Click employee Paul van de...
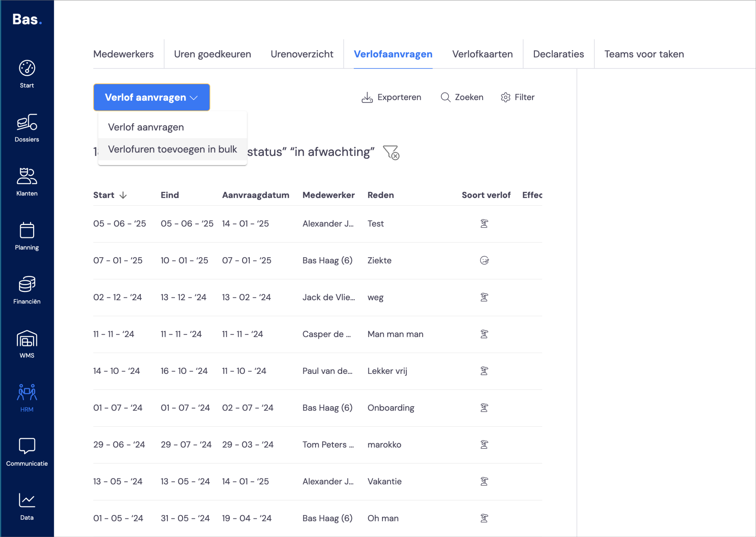756x537 pixels. [x=327, y=371]
